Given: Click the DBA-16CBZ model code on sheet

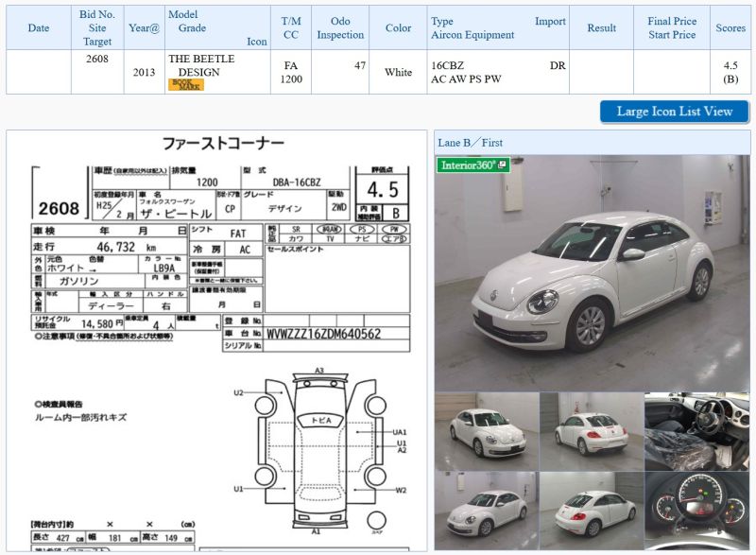Looking at the screenshot, I should (297, 182).
